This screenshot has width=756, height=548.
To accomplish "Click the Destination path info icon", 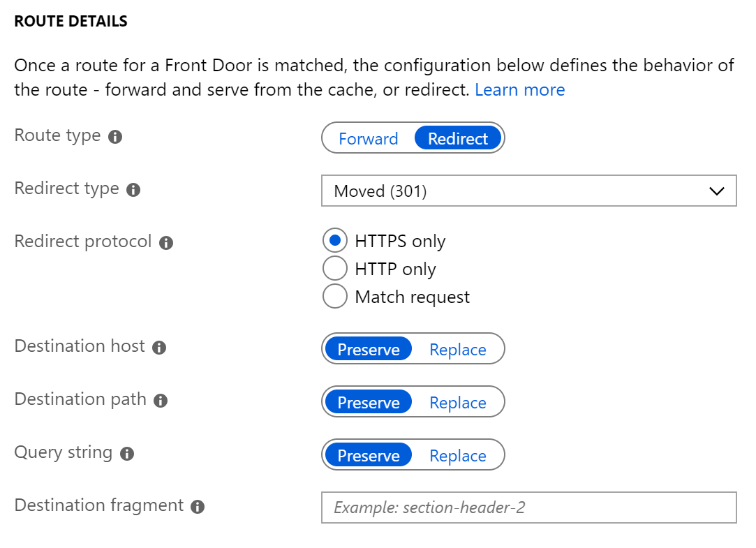I will tap(159, 401).
